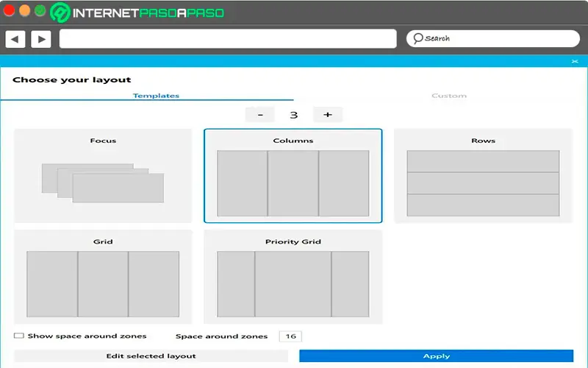Click the Search field in the browser
The width and height of the screenshot is (588, 368).
[x=492, y=39]
